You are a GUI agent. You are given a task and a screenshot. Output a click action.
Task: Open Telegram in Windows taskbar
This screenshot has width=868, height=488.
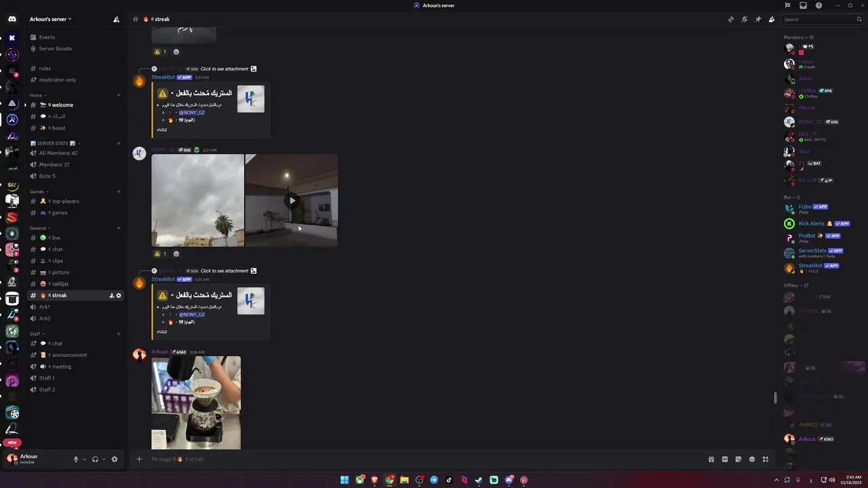(x=434, y=480)
